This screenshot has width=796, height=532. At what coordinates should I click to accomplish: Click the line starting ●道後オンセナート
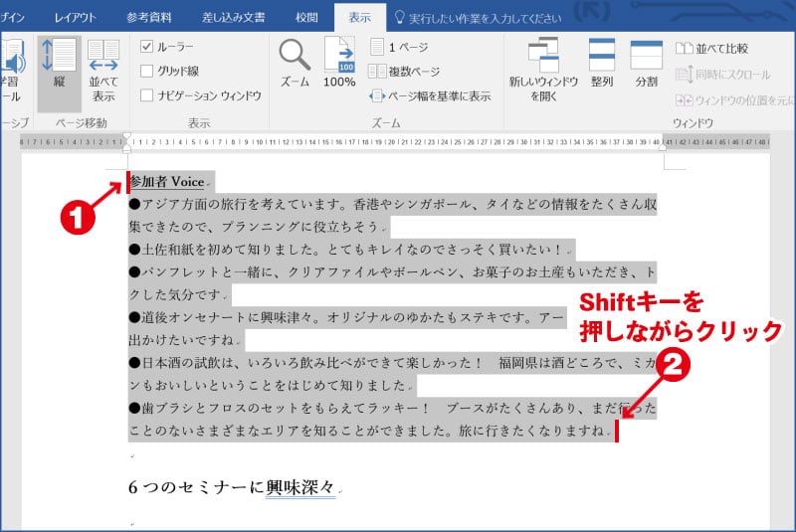point(347,317)
